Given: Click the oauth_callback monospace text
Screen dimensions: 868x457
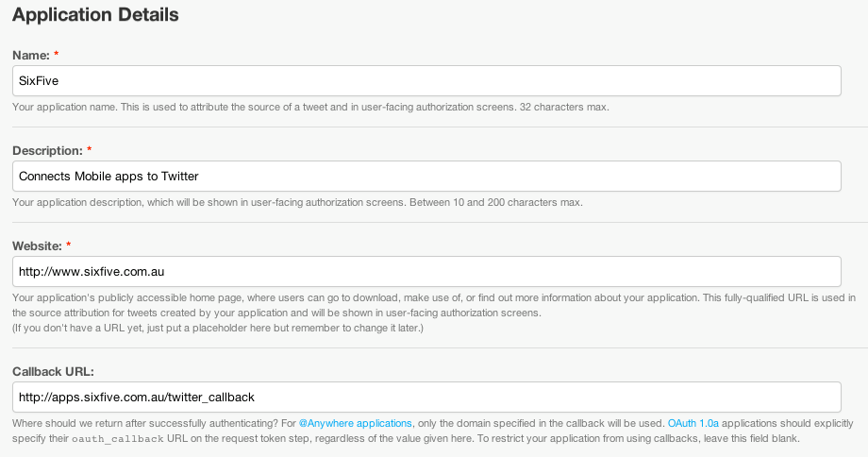Looking at the screenshot, I should coord(117,439).
